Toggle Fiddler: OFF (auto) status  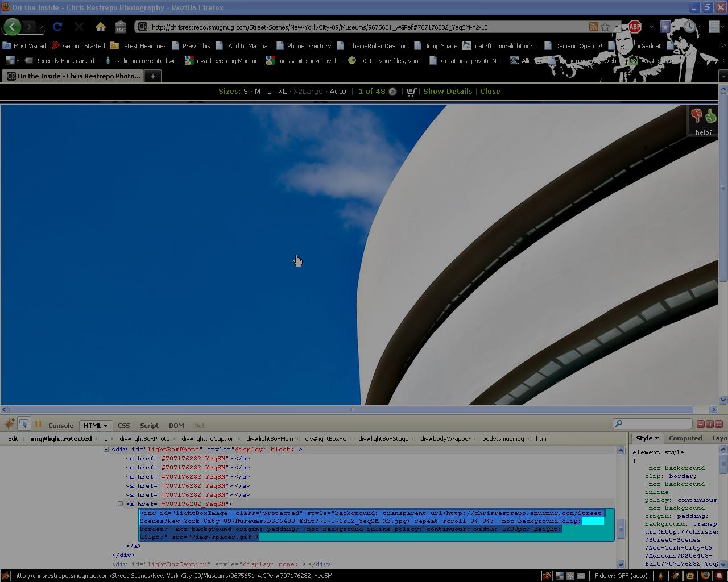coord(621,576)
